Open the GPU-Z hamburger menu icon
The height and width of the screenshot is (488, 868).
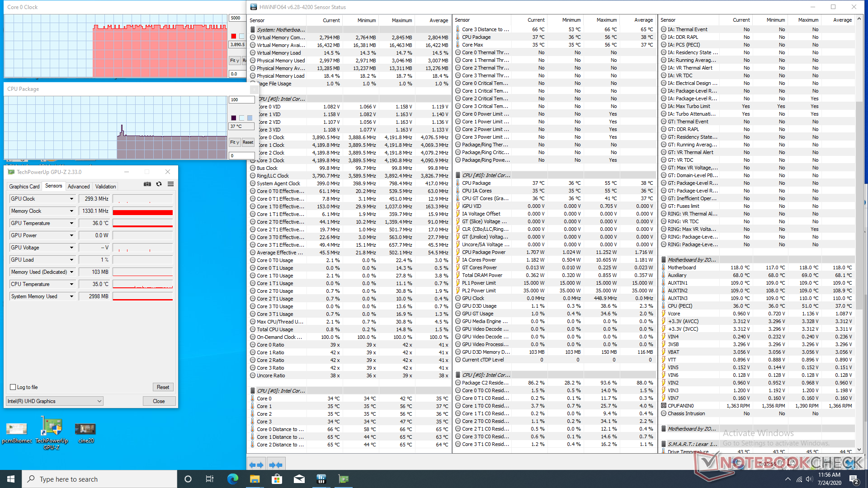click(x=170, y=184)
